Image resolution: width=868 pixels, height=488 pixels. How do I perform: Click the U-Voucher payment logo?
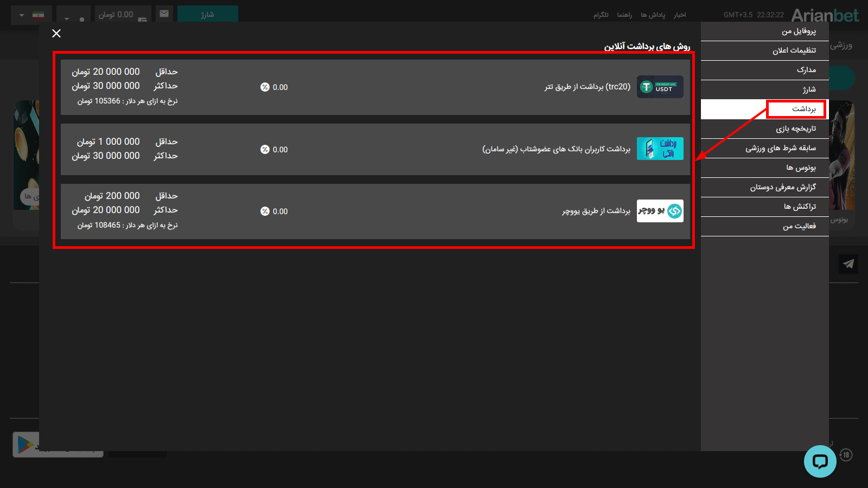pyautogui.click(x=660, y=211)
